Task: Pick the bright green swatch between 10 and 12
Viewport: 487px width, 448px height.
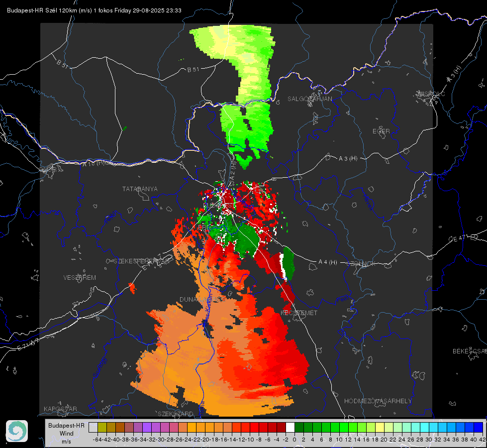Action: (x=344, y=427)
